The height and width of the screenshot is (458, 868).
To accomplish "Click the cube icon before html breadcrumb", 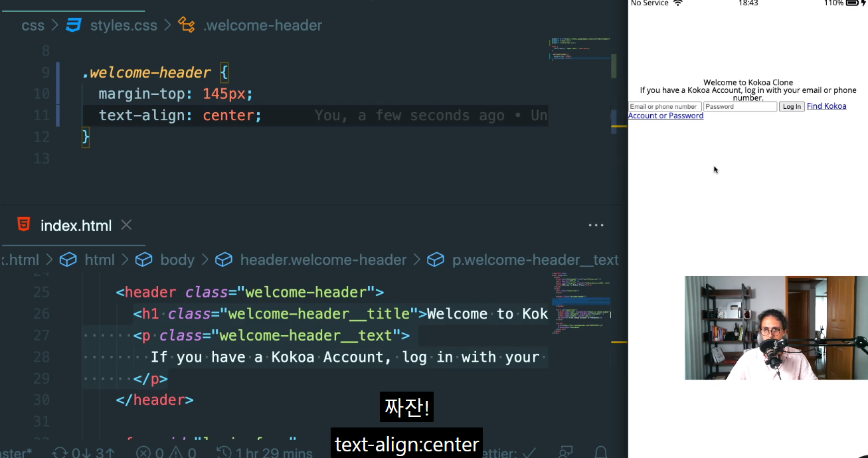I will [x=68, y=260].
